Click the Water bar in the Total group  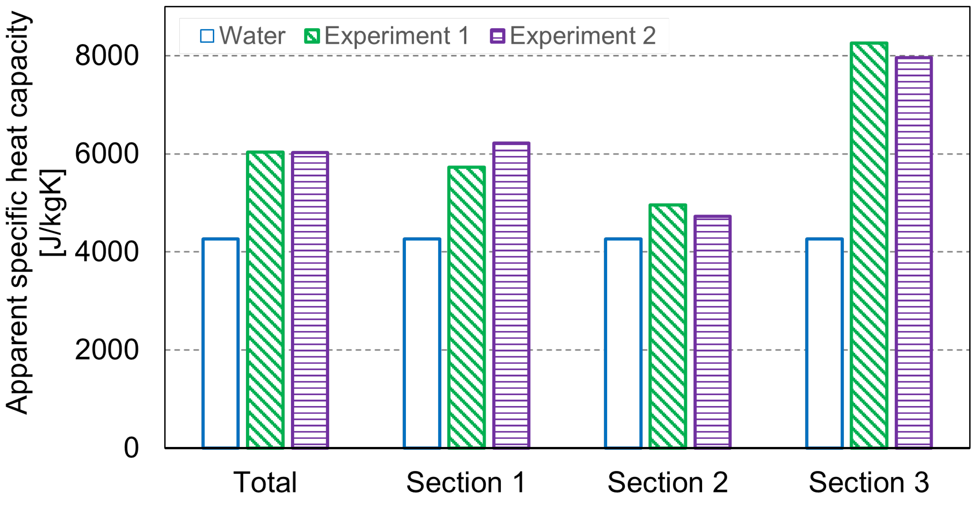[x=221, y=343]
